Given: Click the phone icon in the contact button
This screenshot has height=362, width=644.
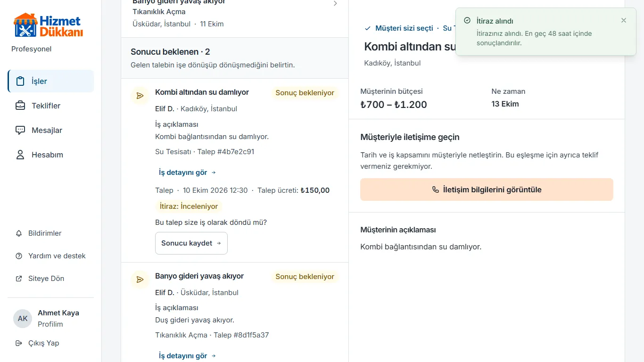Looking at the screenshot, I should (436, 189).
